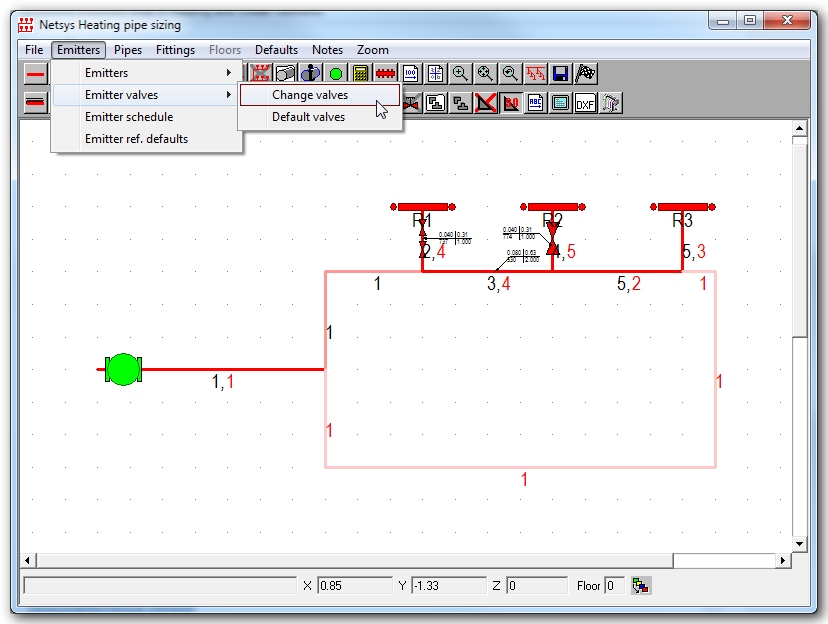Click the valve below radiator R1

click(423, 240)
